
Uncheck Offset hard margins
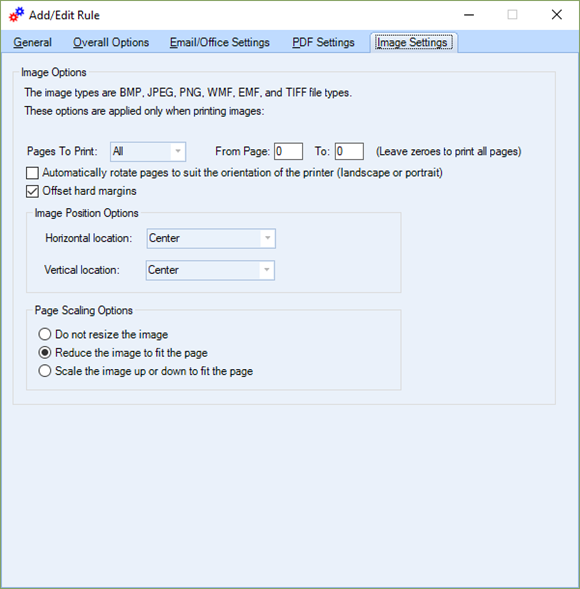pos(32,191)
